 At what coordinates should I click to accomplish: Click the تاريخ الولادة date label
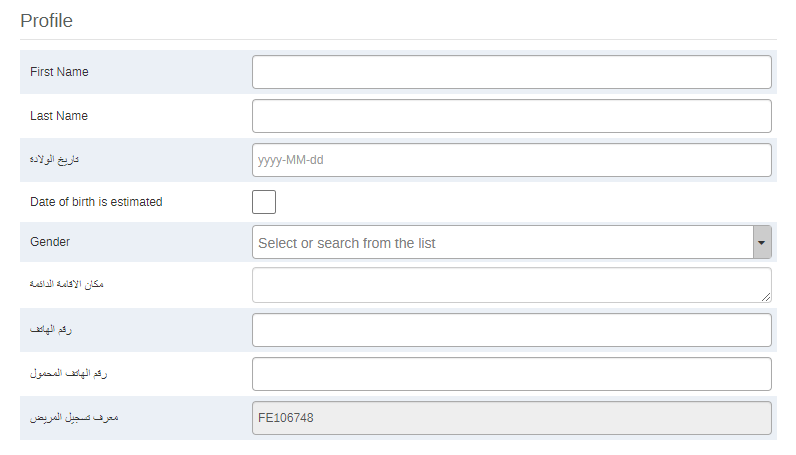tap(55, 160)
